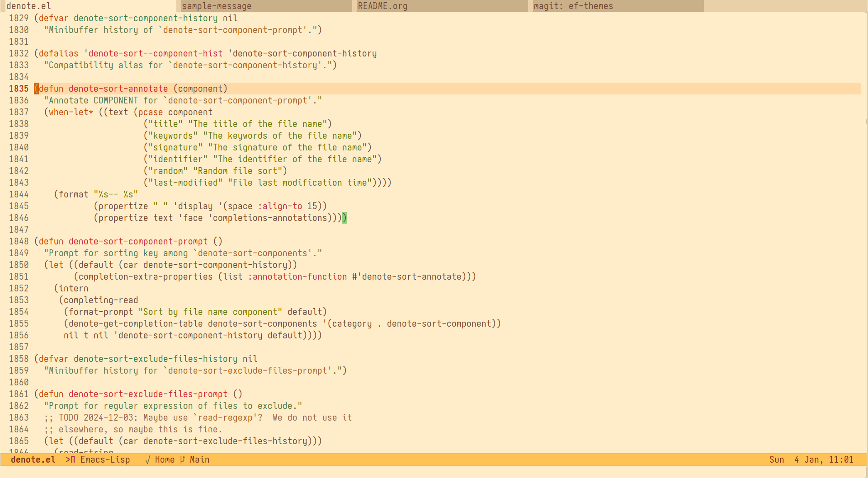Click the Emacs-Lisp major mode name

tap(105, 459)
